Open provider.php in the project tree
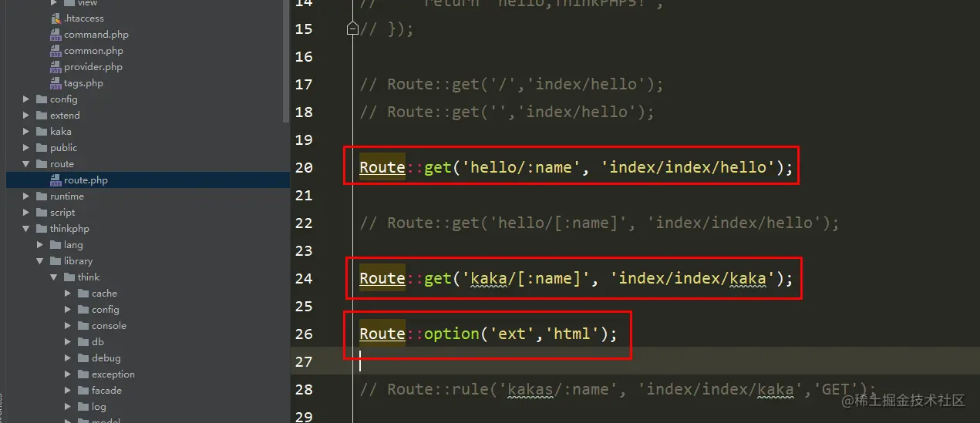The height and width of the screenshot is (423, 980). point(93,67)
